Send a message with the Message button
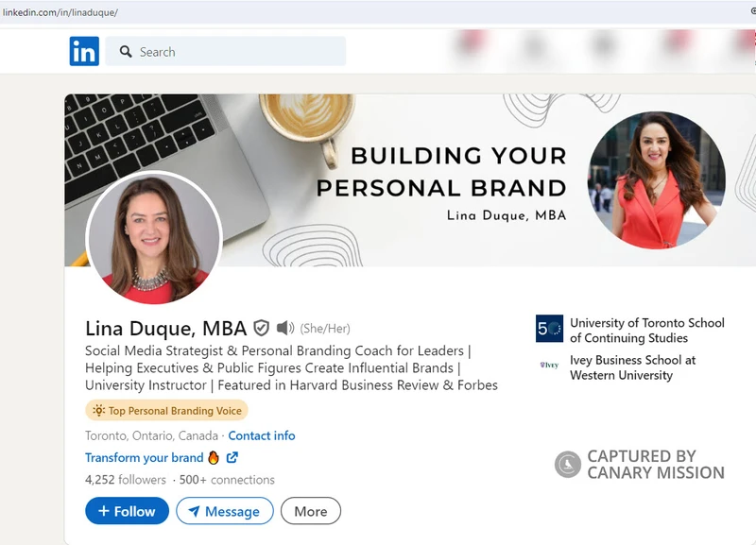The height and width of the screenshot is (545, 756). 225,511
